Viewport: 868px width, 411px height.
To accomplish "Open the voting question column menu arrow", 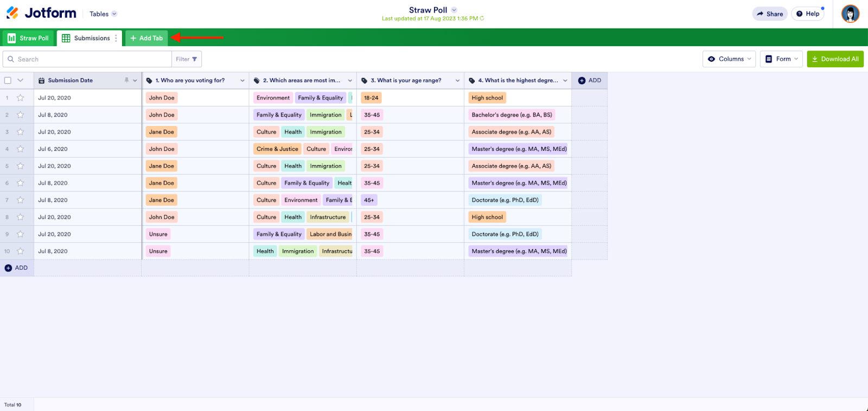I will click(x=242, y=80).
